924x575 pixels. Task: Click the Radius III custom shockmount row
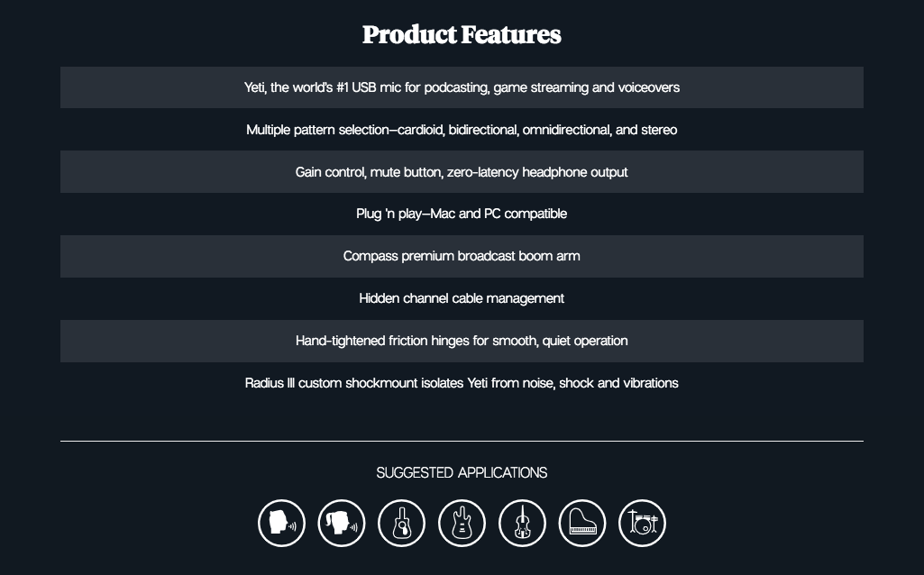pos(462,384)
